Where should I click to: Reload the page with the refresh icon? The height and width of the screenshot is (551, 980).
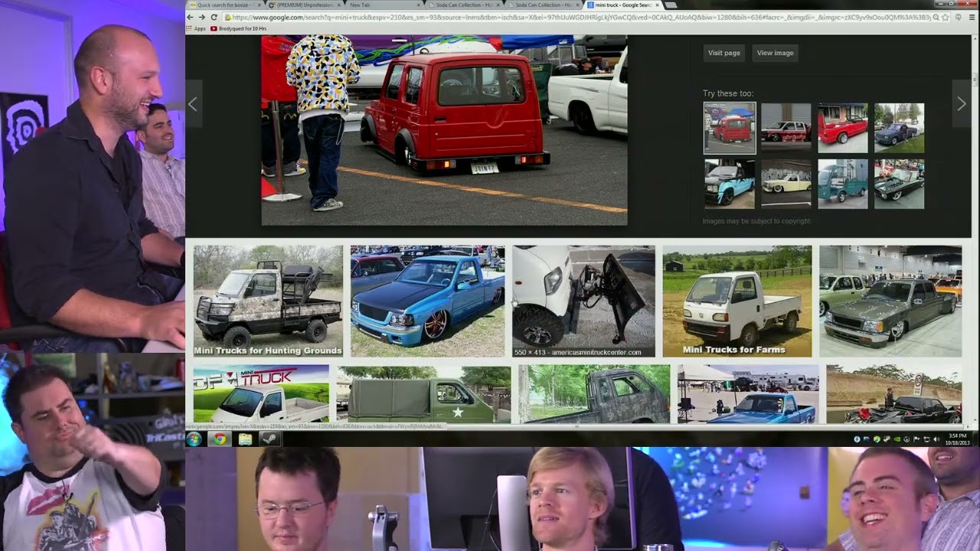[x=214, y=17]
